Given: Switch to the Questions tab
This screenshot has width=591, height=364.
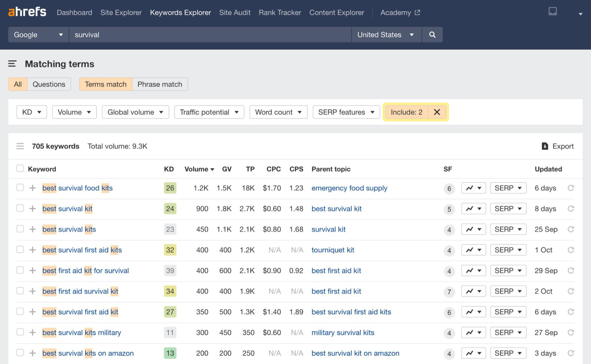Looking at the screenshot, I should click(x=49, y=84).
